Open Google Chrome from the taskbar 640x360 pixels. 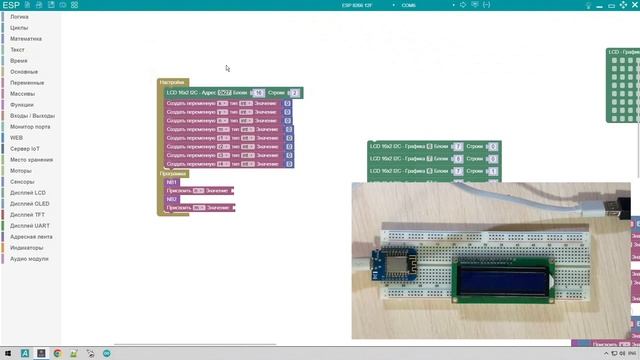[58, 353]
